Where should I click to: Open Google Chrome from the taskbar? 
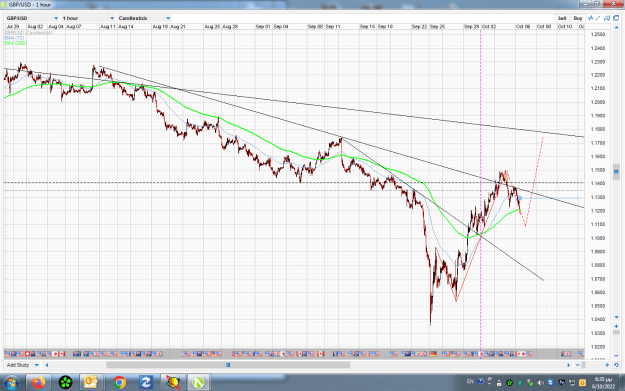[x=119, y=383]
